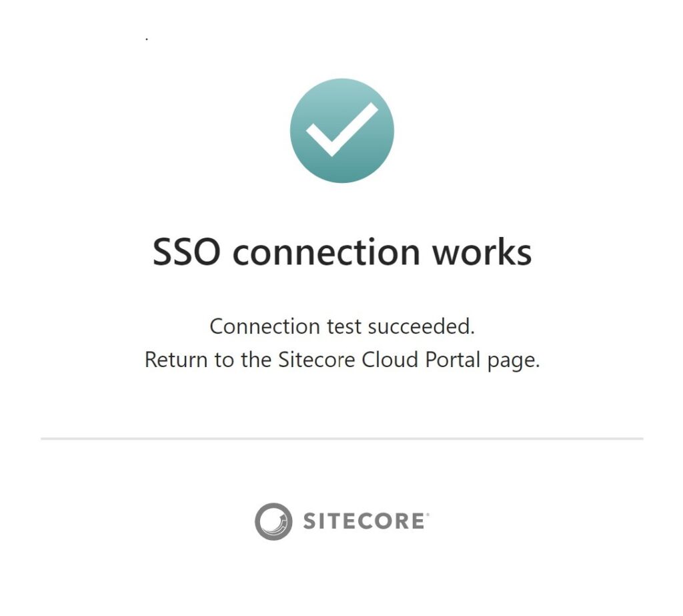683x616 pixels.
Task: Click the word "works" in heading
Action: tap(482, 252)
